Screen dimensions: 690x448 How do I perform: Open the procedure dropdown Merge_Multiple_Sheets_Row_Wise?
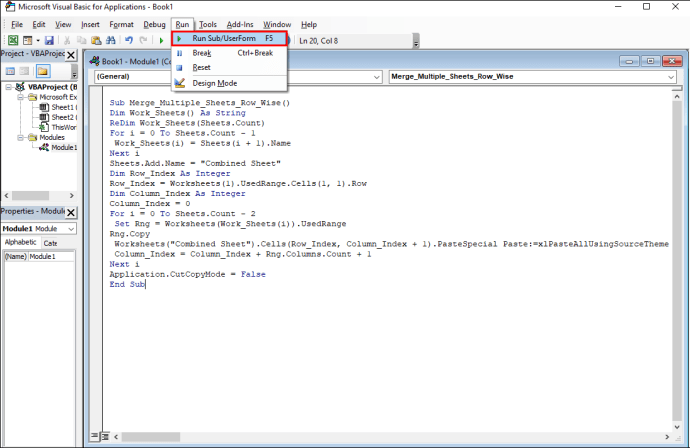click(533, 77)
